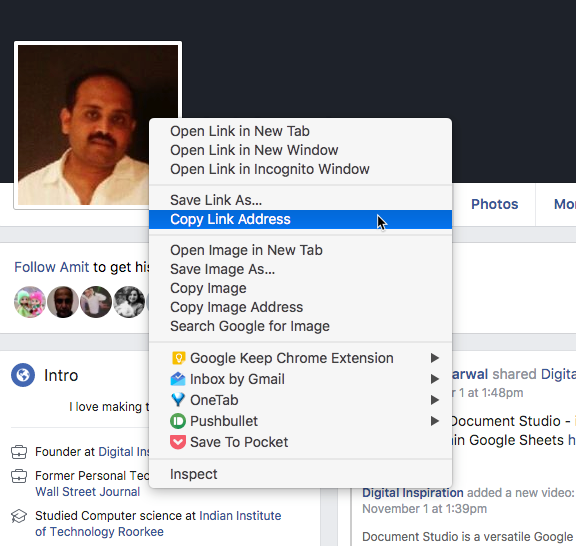Choose Open Link in New Tab

(300, 131)
